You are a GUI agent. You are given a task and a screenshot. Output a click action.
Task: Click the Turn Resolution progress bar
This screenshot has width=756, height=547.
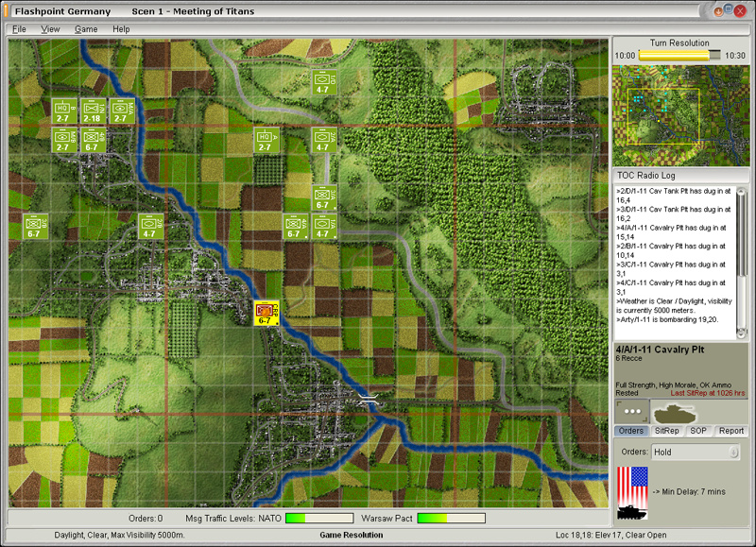coord(679,56)
